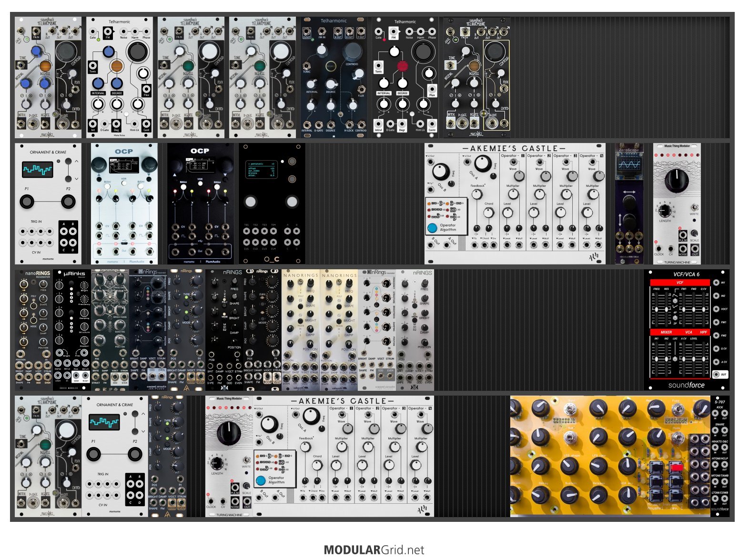Image resolution: width=749 pixels, height=560 pixels.
Task: Click the 'MIXER' label on VCF/VCA 6
Action: pos(666,332)
